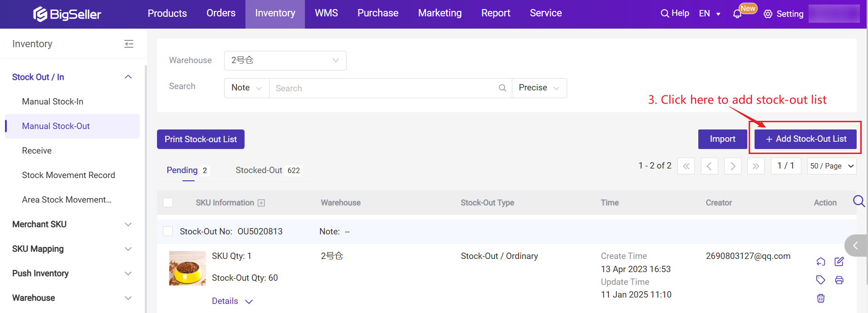Viewport: 868px width, 313px height.
Task: Open the Precise match type dropdown
Action: [x=539, y=88]
